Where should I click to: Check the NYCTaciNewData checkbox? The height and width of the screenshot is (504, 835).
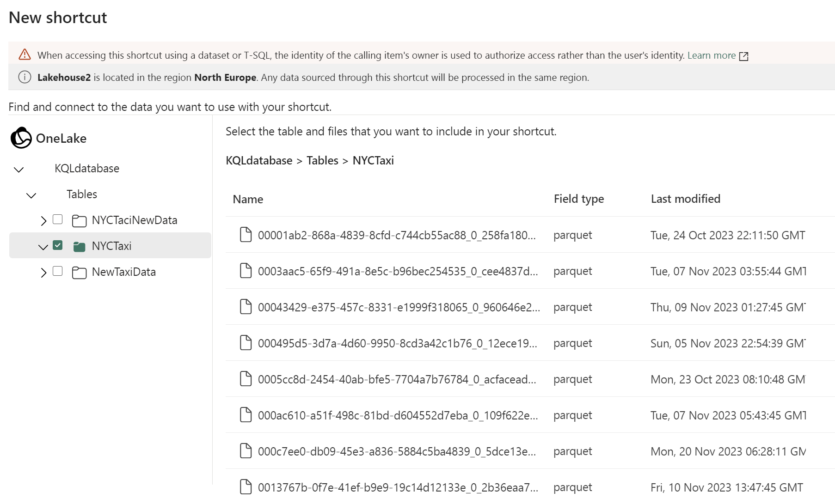tap(58, 219)
